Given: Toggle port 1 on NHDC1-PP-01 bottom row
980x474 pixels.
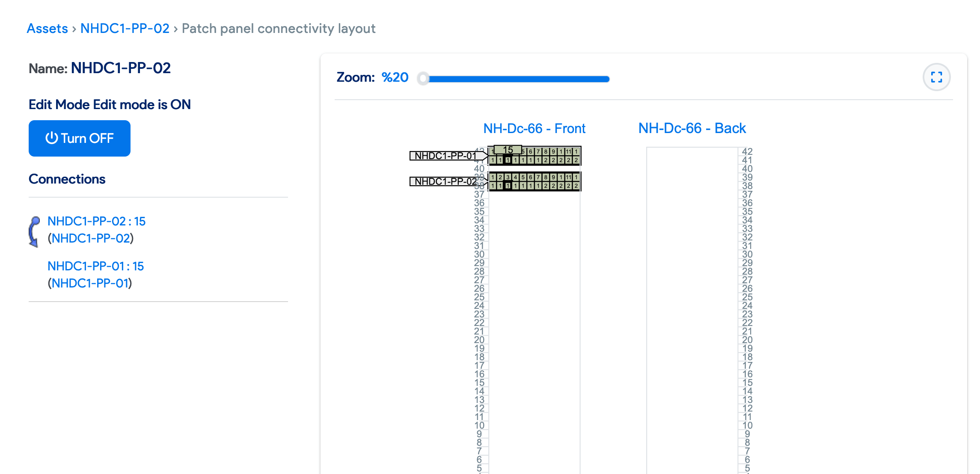Looking at the screenshot, I should [x=492, y=160].
